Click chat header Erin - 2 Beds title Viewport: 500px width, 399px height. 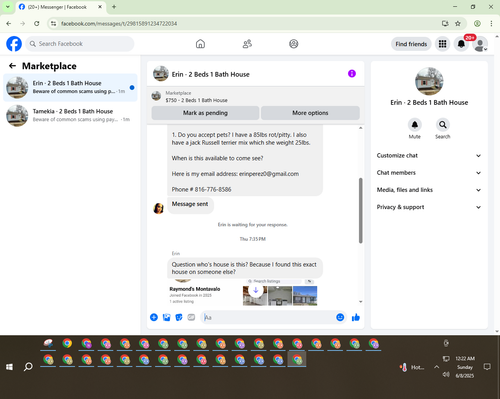pos(210,74)
